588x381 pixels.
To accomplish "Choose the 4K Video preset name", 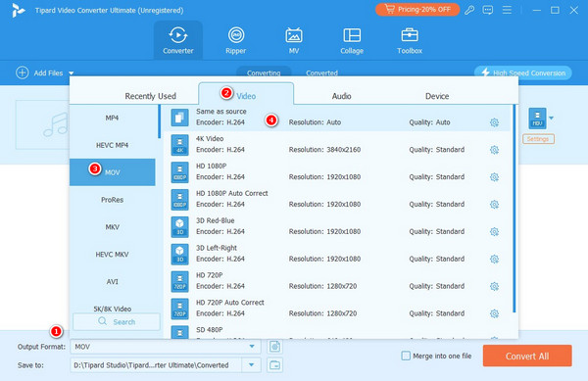I will click(x=210, y=139).
